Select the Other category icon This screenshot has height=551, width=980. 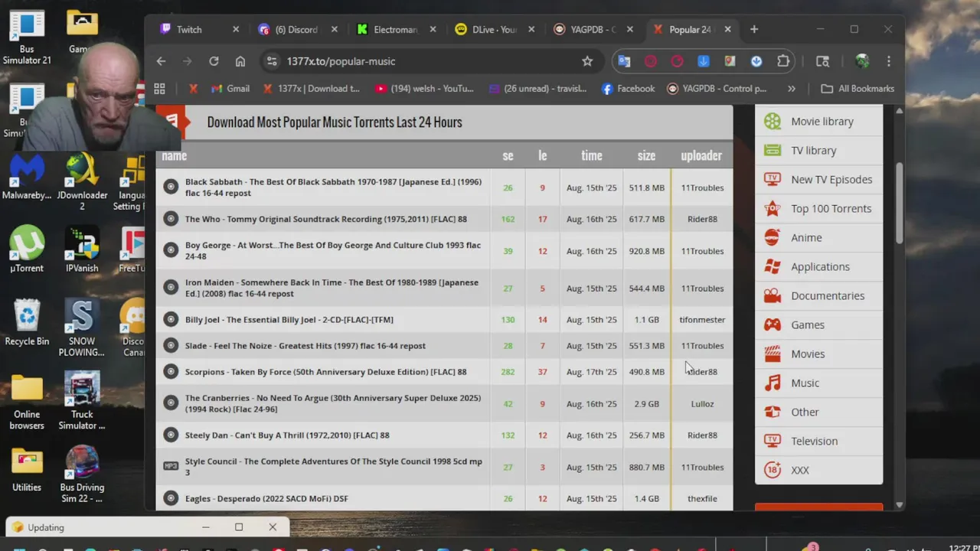[x=773, y=412]
